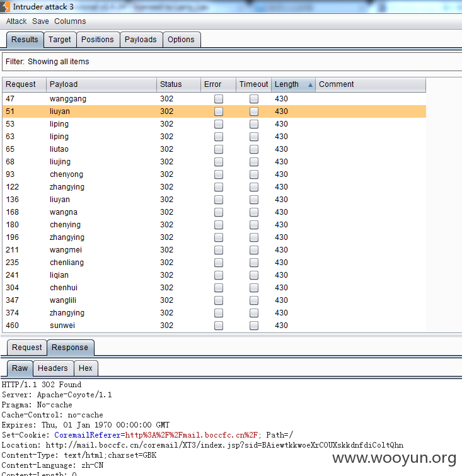Toggle Error checkbox for request 460 sunwei

pyautogui.click(x=219, y=326)
